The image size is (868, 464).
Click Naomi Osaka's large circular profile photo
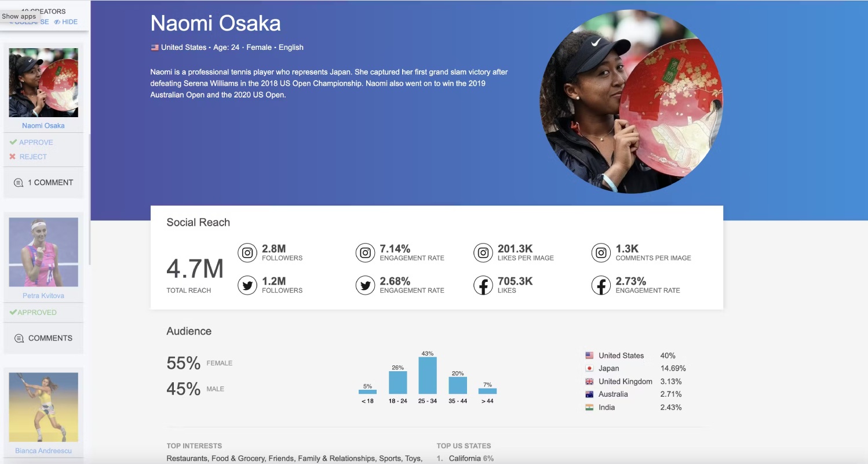(632, 101)
